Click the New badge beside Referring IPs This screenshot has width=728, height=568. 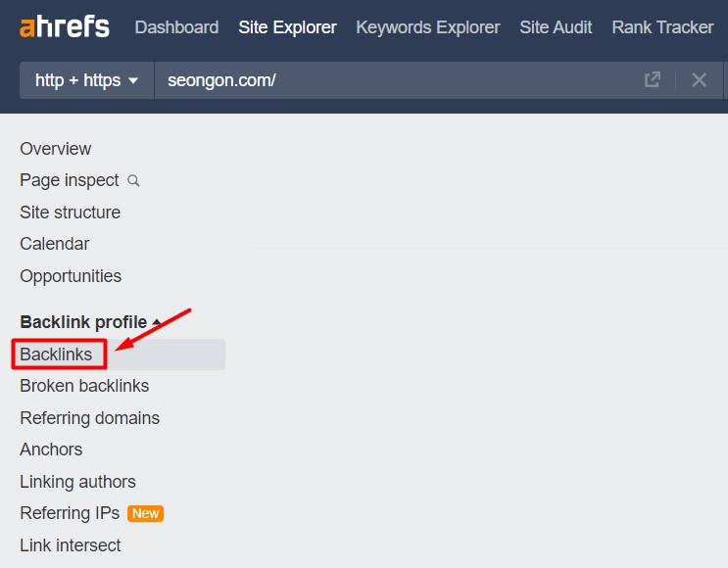[x=145, y=513]
